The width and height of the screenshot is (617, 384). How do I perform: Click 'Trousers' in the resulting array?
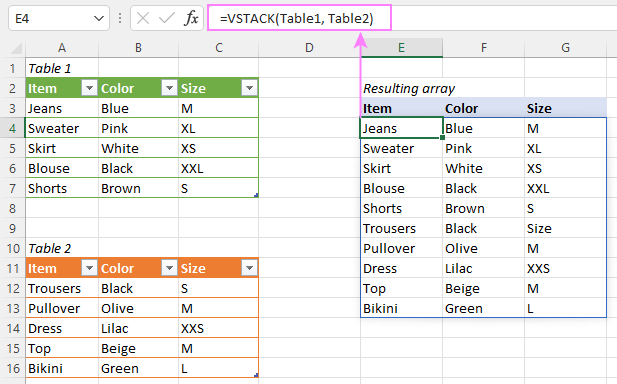pos(401,228)
